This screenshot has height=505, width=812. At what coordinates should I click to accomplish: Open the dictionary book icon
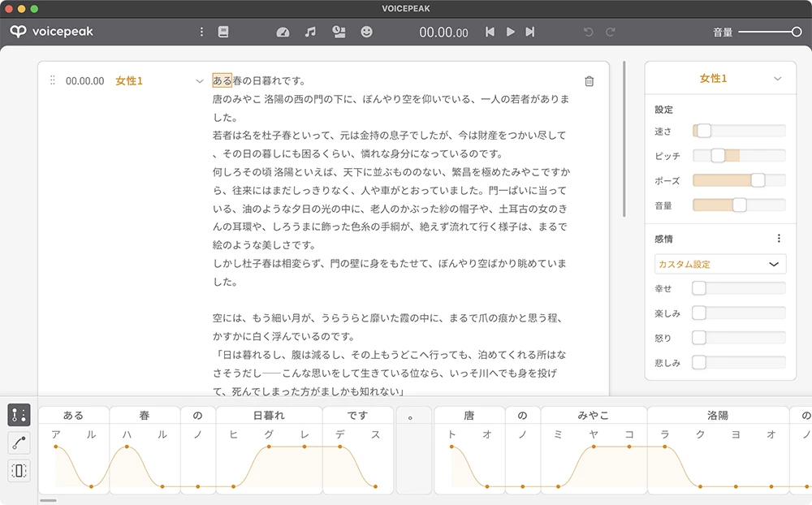[223, 32]
